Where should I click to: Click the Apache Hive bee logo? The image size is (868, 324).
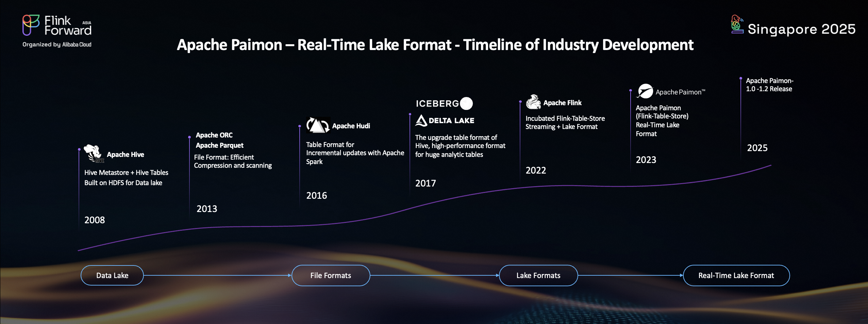94,153
